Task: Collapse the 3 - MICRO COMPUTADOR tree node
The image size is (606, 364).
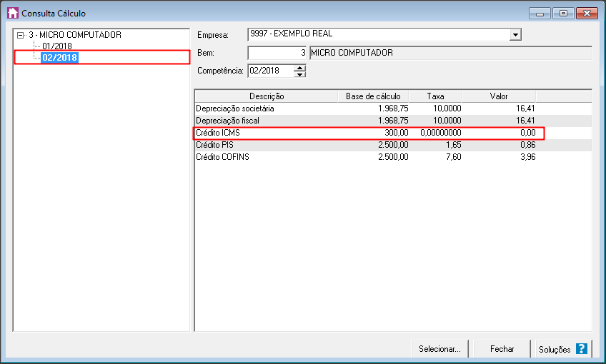Action: pyautogui.click(x=21, y=35)
